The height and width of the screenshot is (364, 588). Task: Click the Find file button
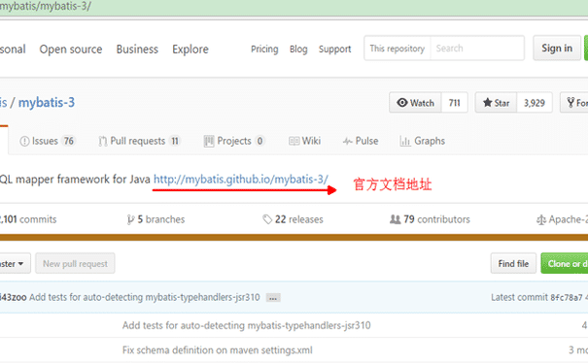513,264
